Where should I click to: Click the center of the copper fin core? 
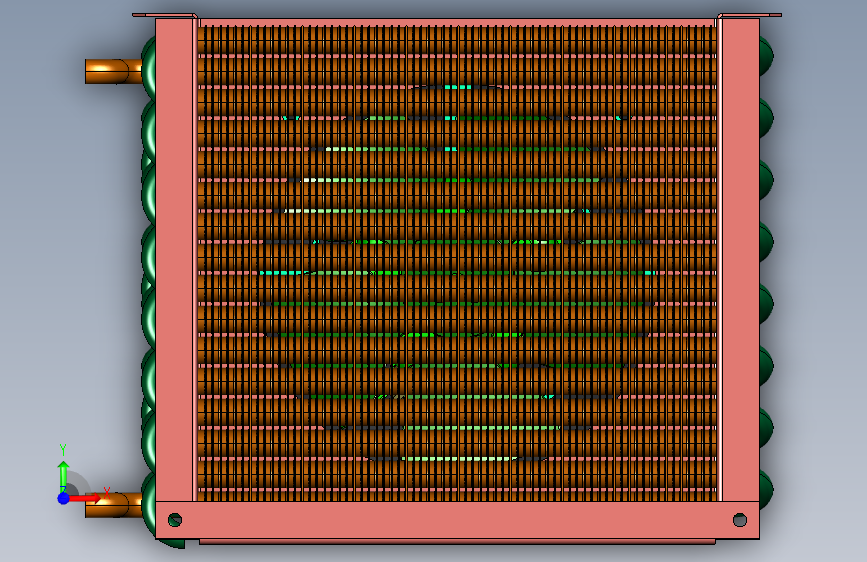point(457,263)
